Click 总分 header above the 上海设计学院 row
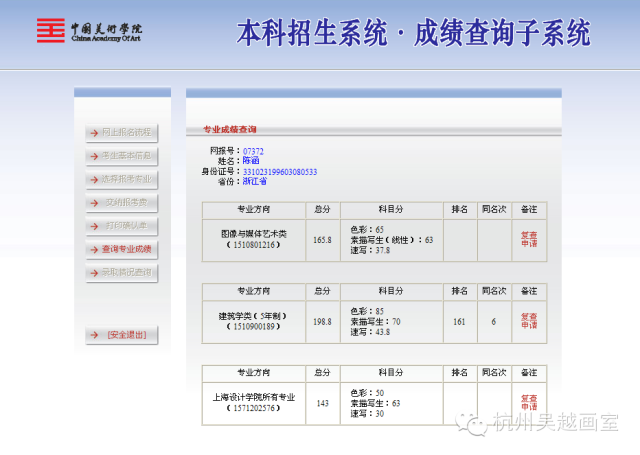The width and height of the screenshot is (640, 455). [322, 373]
